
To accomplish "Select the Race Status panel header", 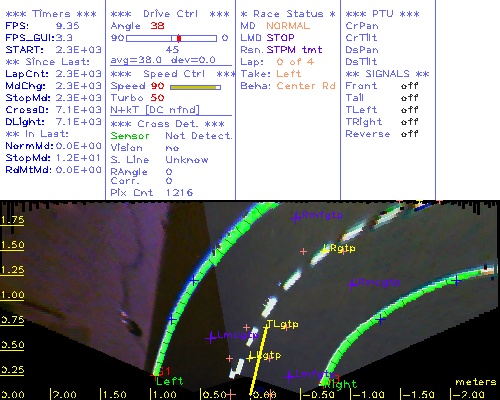I will [288, 14].
